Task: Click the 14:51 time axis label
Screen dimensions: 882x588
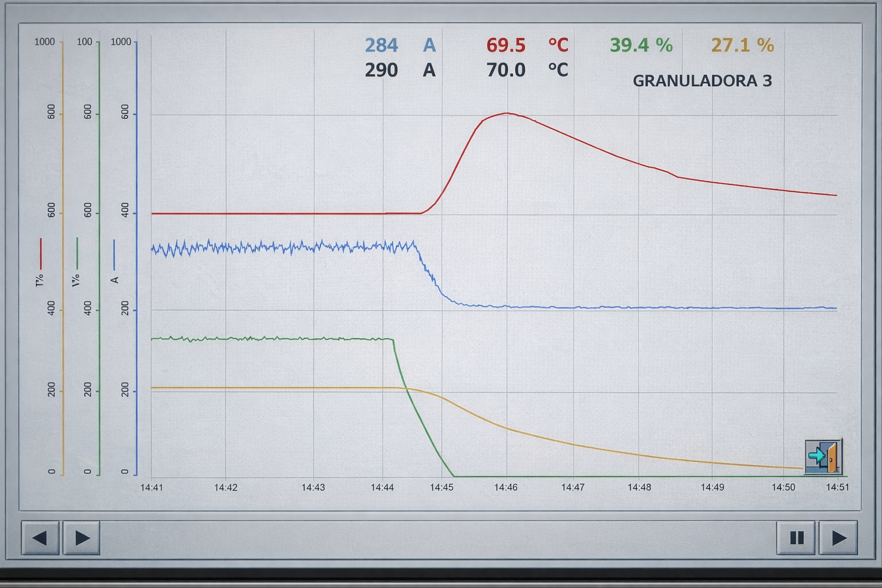Action: (x=837, y=488)
